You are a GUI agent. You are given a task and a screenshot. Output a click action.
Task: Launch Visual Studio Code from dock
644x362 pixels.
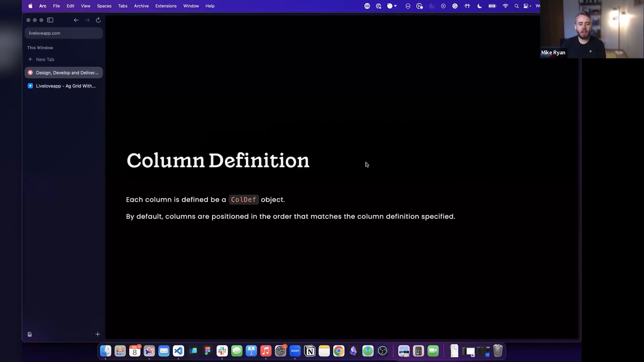coord(178,351)
